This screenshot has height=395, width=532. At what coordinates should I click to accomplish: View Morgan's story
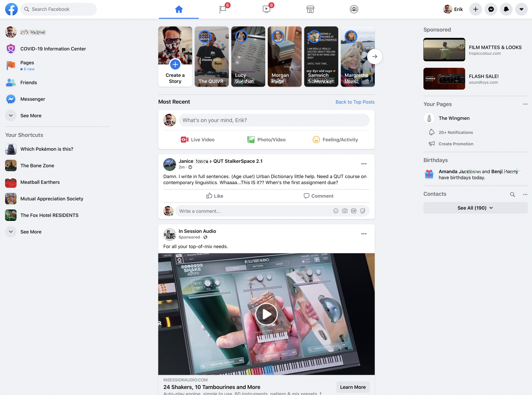pyautogui.click(x=285, y=56)
